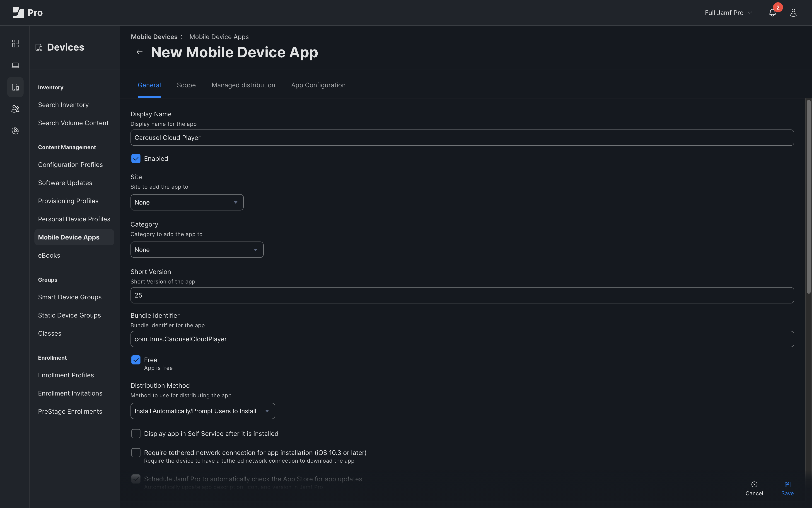The height and width of the screenshot is (508, 812).
Task: Click the page vertical scrollbar
Action: pos(809,197)
